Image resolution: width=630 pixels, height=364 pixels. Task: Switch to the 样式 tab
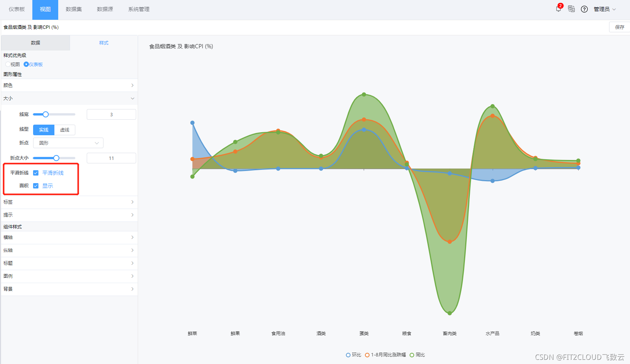(104, 43)
